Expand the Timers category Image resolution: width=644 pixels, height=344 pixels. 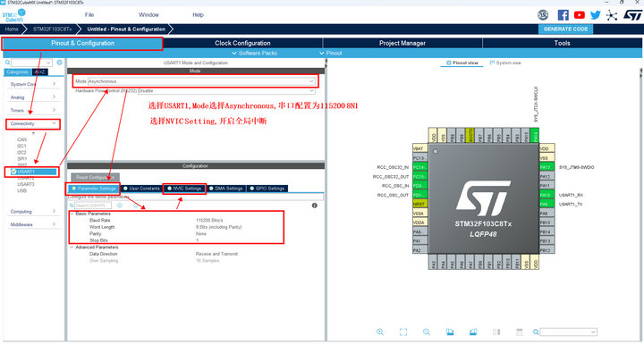click(33, 110)
